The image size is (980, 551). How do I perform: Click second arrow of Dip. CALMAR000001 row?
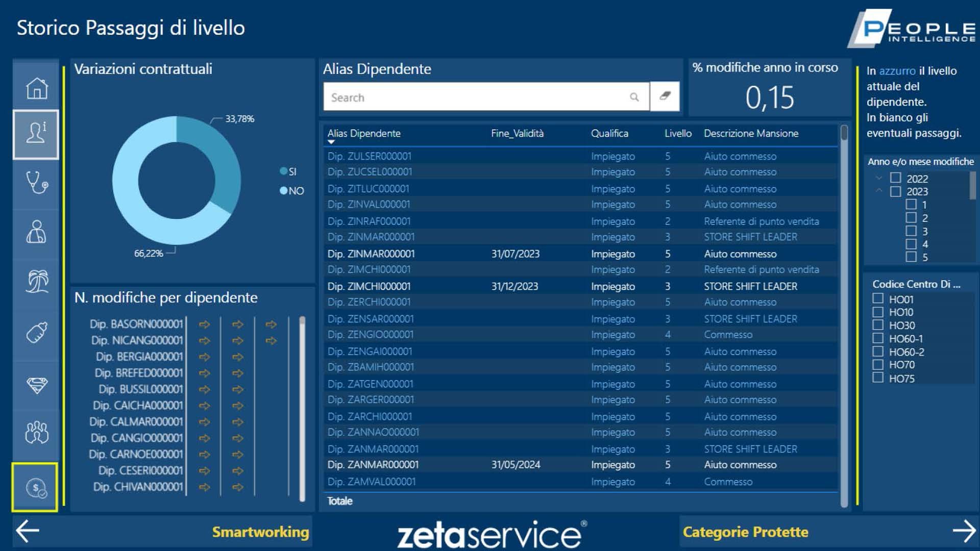pyautogui.click(x=238, y=422)
